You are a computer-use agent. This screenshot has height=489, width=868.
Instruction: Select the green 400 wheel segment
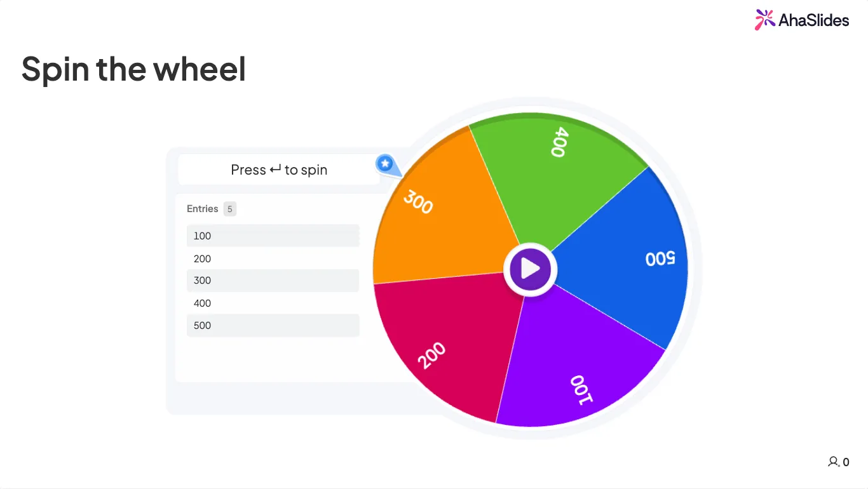click(x=553, y=171)
